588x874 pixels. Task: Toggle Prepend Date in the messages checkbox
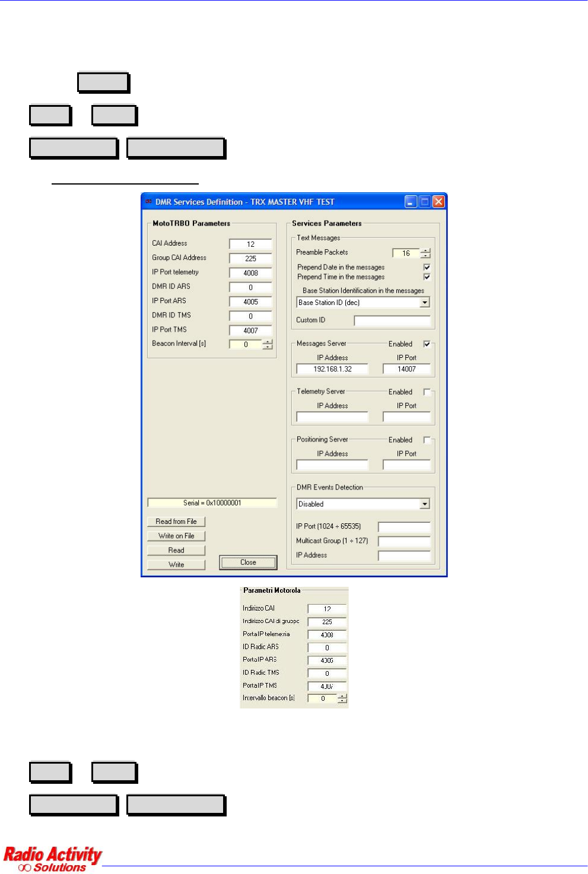(x=427, y=268)
